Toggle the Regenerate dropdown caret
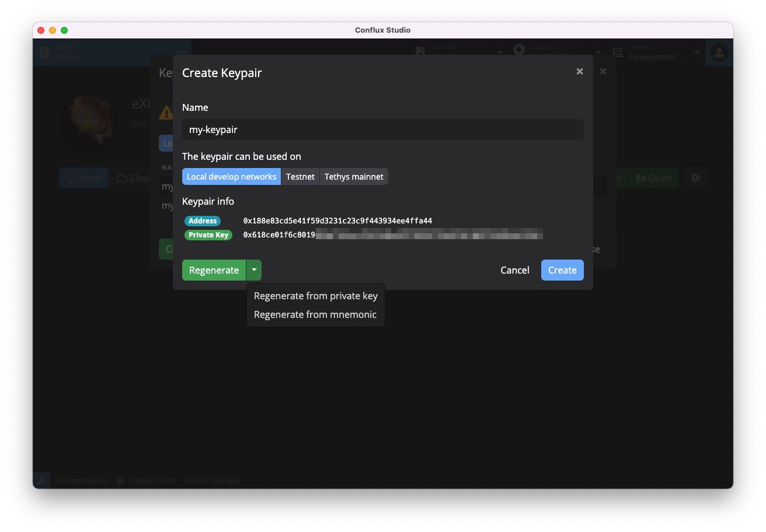 (x=254, y=270)
